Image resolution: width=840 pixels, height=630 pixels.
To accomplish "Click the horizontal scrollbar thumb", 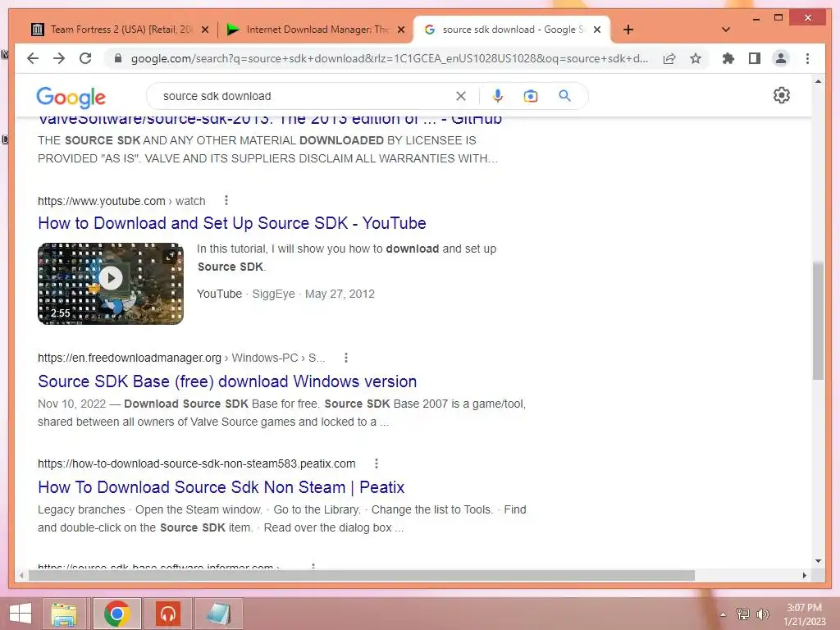I will [362, 575].
